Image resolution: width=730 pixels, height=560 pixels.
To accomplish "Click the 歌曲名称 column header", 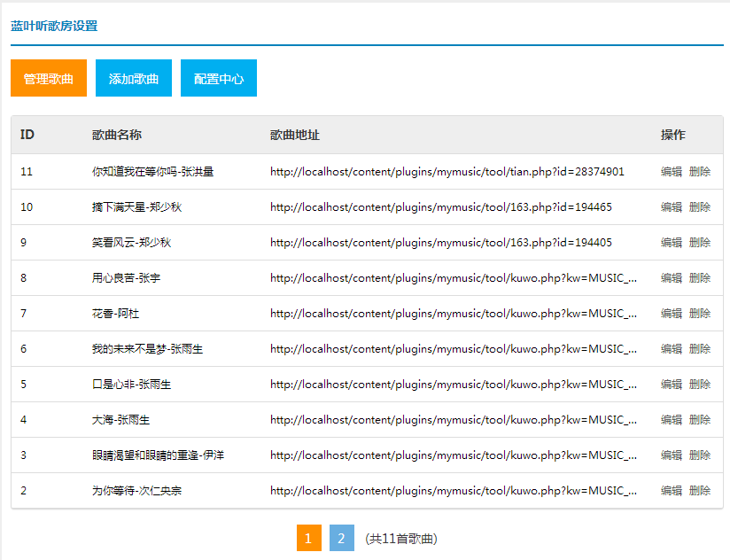I will pos(117,135).
